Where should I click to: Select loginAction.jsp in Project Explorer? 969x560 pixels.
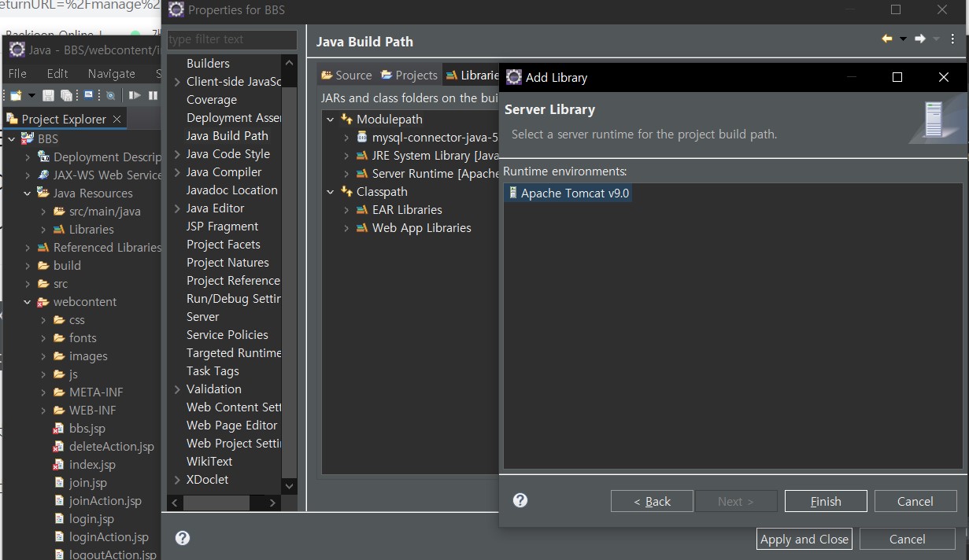click(109, 537)
